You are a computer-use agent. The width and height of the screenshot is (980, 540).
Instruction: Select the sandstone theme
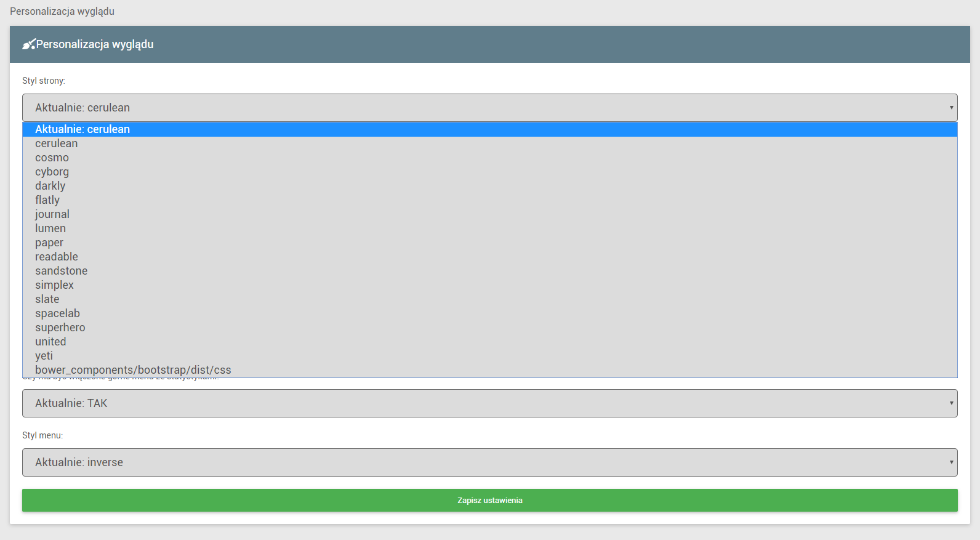pos(61,271)
